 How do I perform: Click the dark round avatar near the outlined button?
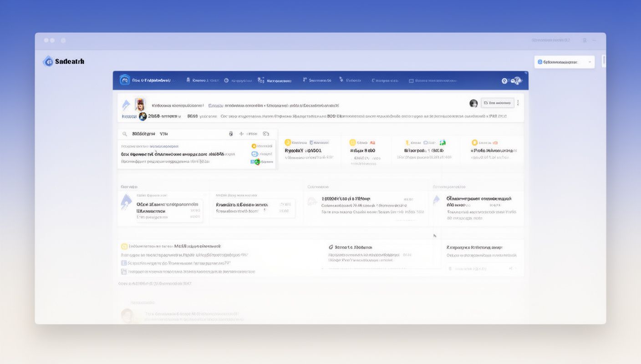pos(473,103)
